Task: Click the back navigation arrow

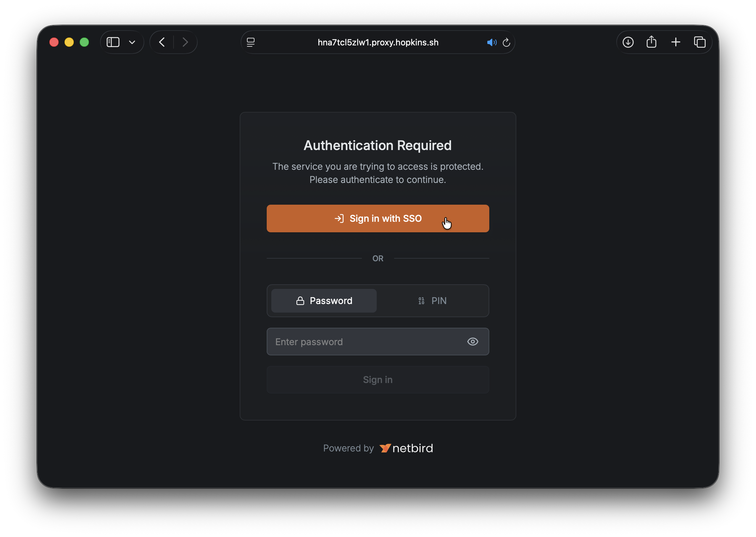Action: pos(162,42)
